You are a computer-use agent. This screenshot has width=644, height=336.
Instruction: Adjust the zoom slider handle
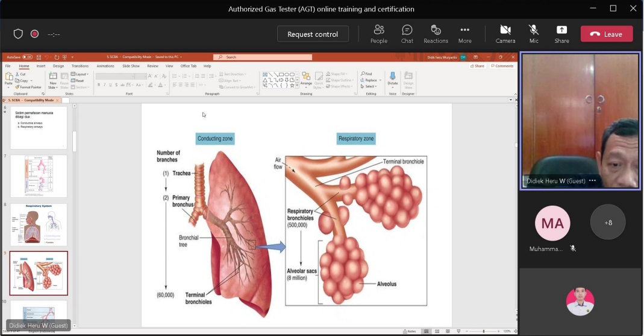[x=483, y=331]
